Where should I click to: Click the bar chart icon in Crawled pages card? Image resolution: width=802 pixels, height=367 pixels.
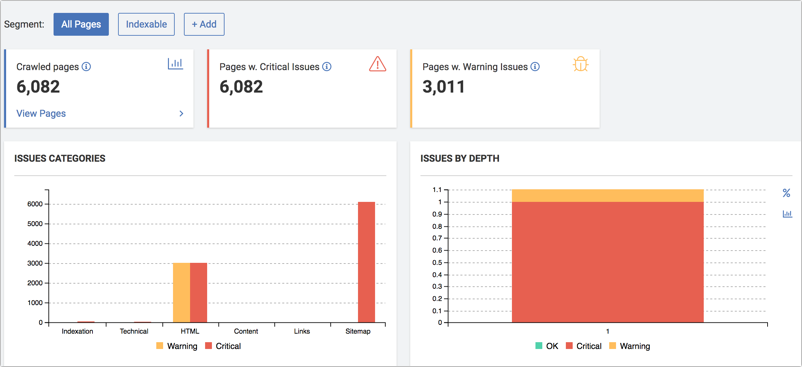coord(175,64)
